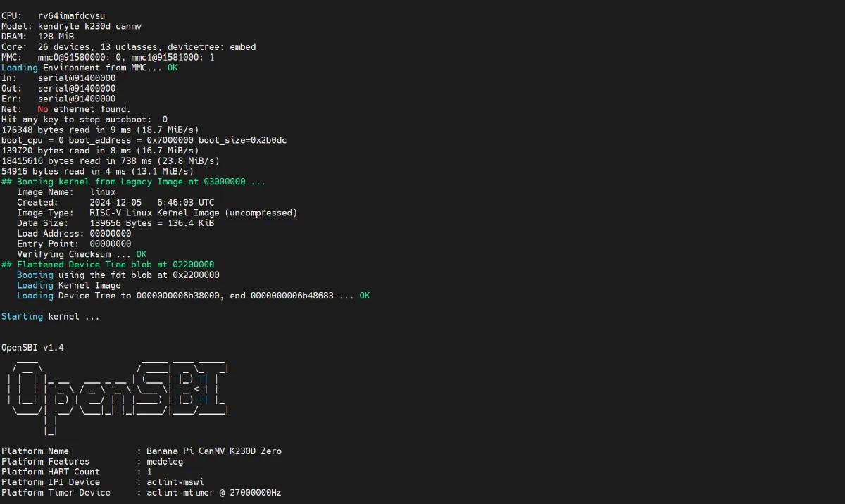Click Platform Features value 'medeleg'

coord(165,462)
